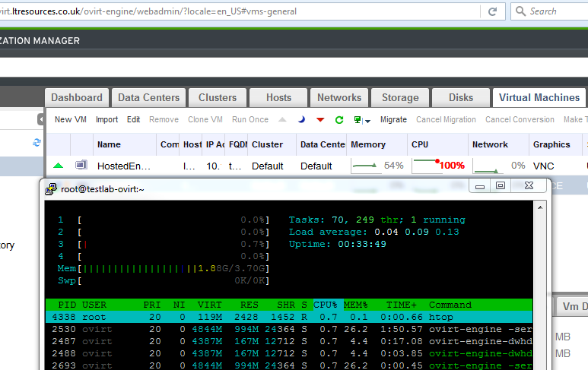588x370 pixels.
Task: Click the Suspend VM moon icon
Action: (x=301, y=120)
